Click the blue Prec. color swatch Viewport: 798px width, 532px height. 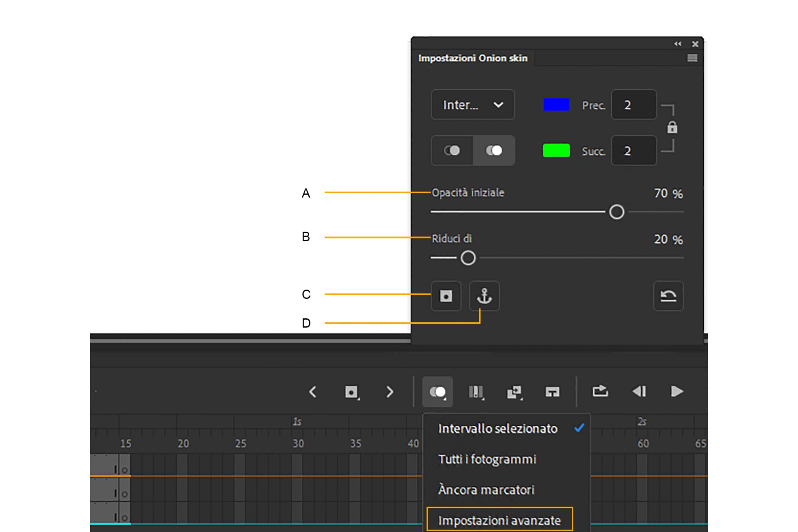556,105
